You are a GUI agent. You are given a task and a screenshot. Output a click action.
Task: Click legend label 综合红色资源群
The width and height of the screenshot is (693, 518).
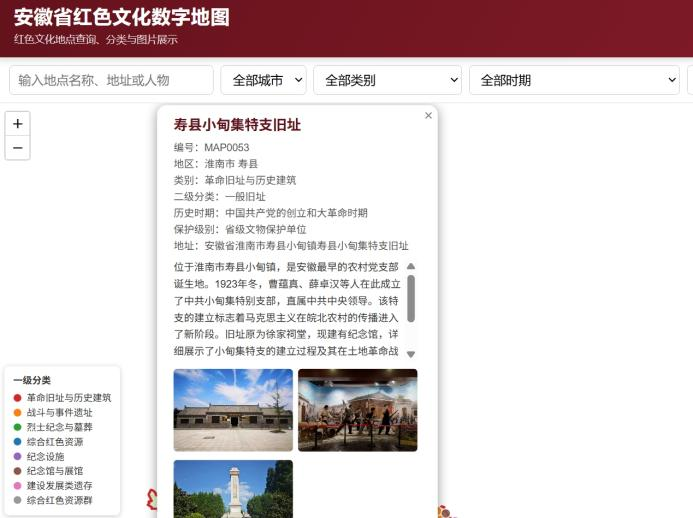point(60,500)
